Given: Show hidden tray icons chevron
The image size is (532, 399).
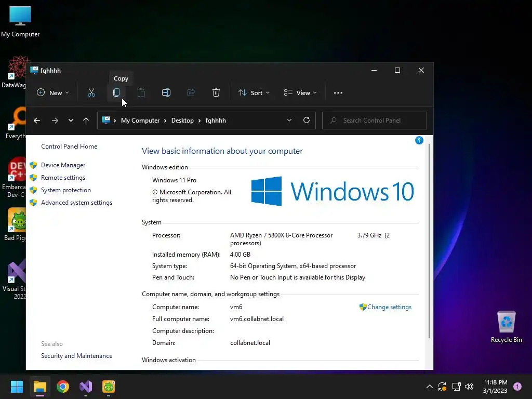Looking at the screenshot, I should [x=429, y=387].
